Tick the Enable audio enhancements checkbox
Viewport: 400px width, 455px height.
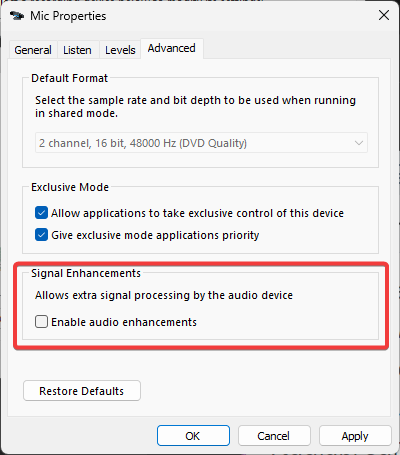(41, 322)
